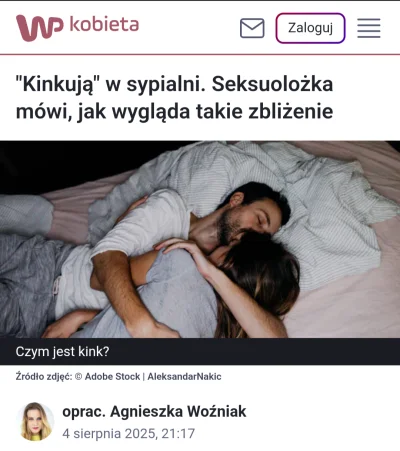Click Agnieszka Woźniak's round avatar photo
The image size is (400, 451).
(x=35, y=421)
